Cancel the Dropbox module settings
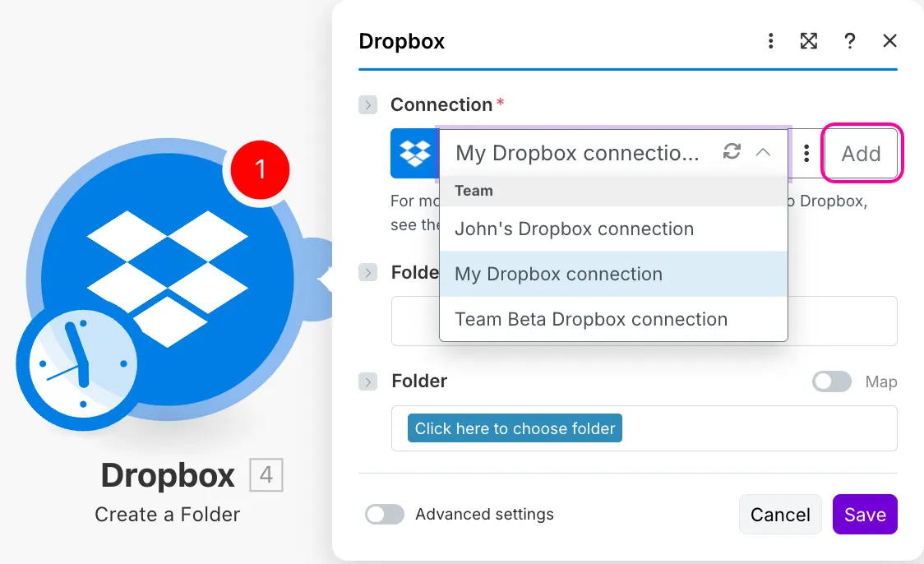 (x=780, y=515)
